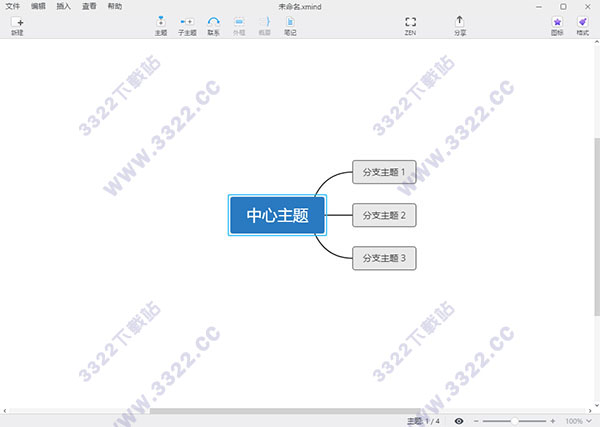The image size is (600, 427).
Task: Click the Summary (概要) tool
Action: click(x=265, y=26)
